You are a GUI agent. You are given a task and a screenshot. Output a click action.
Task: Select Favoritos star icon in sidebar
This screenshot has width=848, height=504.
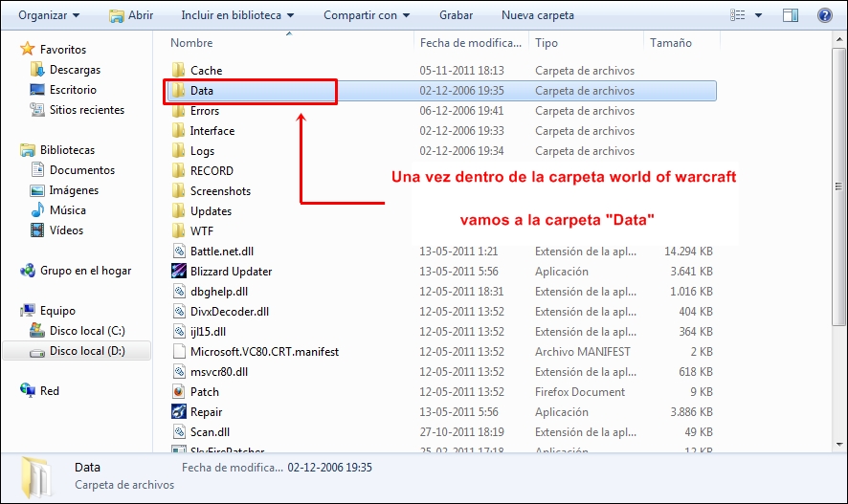point(27,49)
